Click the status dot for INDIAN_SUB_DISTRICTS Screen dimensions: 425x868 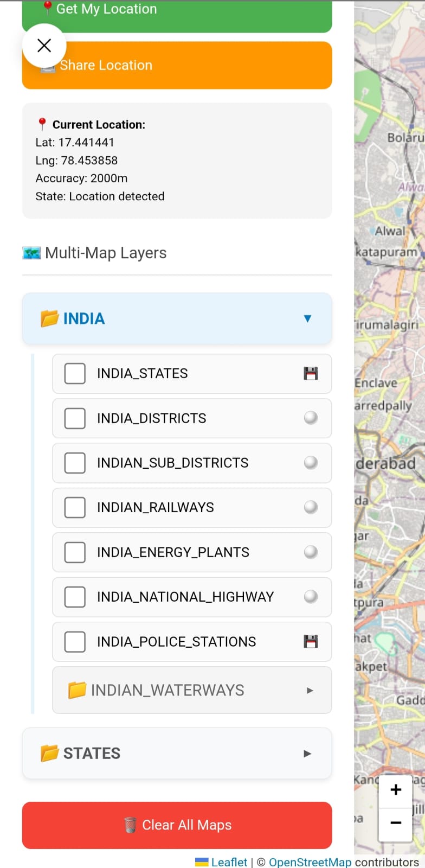click(311, 463)
